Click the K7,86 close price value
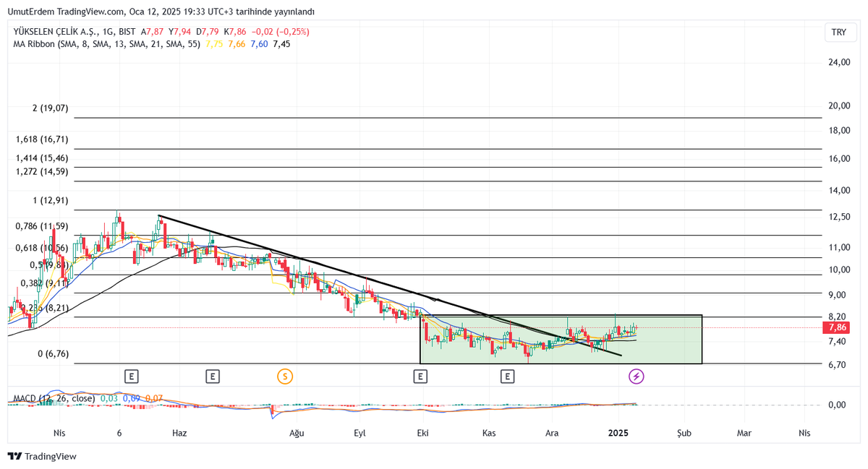The width and height of the screenshot is (868, 469). coord(236,32)
